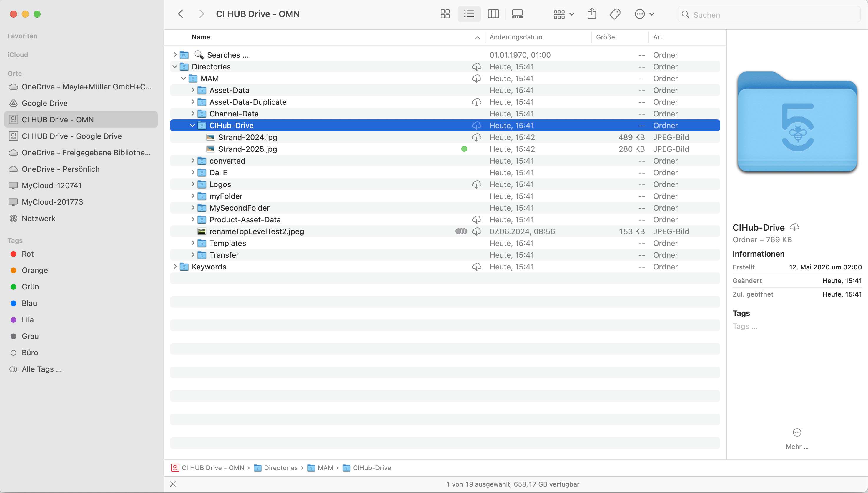Open the tag editor icon
This screenshot has width=868, height=493.
coord(615,14)
